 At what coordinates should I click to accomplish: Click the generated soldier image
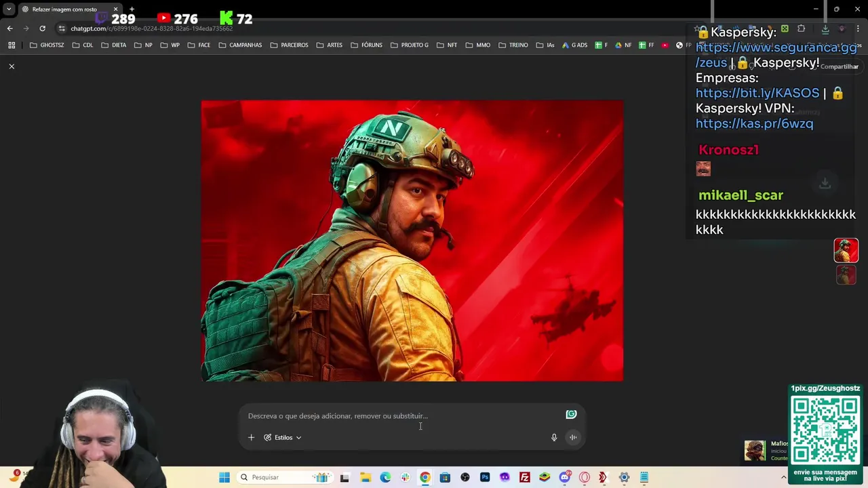(x=412, y=241)
